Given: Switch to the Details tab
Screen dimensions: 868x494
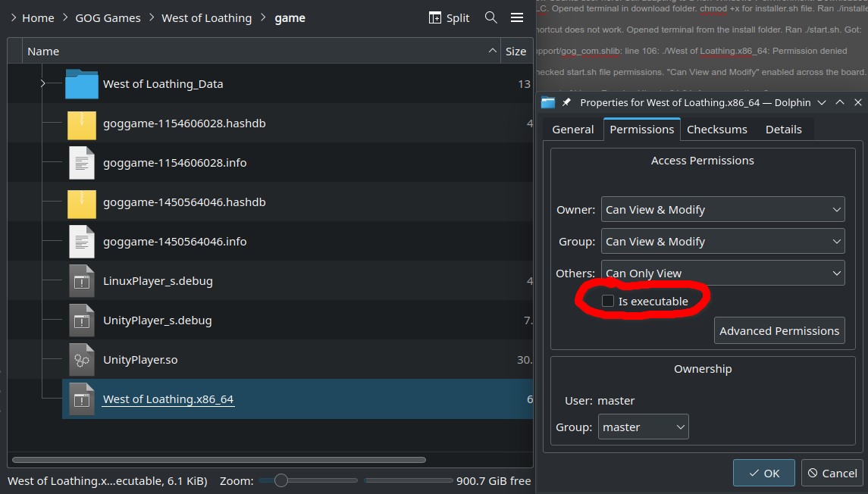Looking at the screenshot, I should [x=783, y=130].
